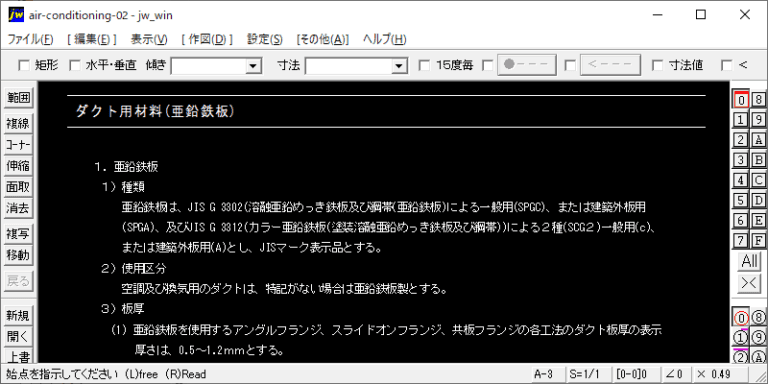Select layer 4 square button
The height and width of the screenshot is (384, 768).
pos(741,180)
